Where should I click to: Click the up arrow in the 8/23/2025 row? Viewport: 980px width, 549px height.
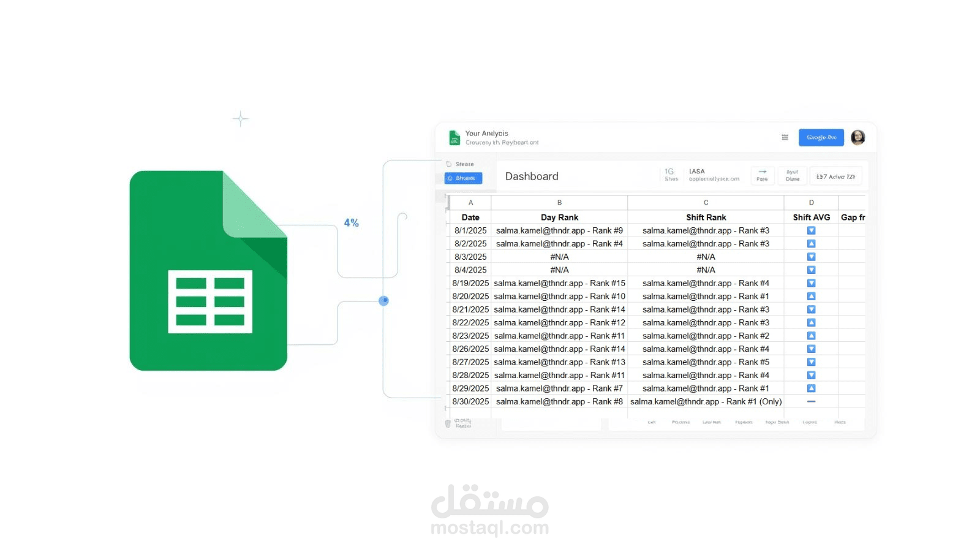click(811, 336)
